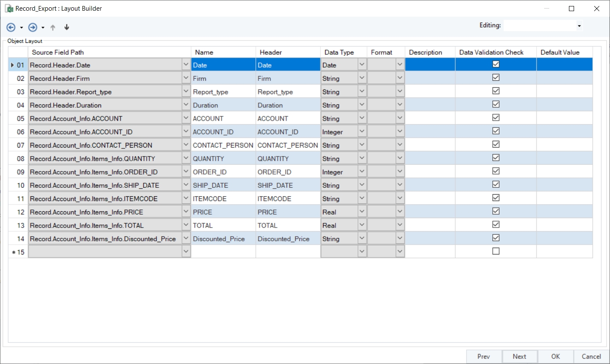Click the Next button
This screenshot has height=364, width=610.
pyautogui.click(x=519, y=356)
